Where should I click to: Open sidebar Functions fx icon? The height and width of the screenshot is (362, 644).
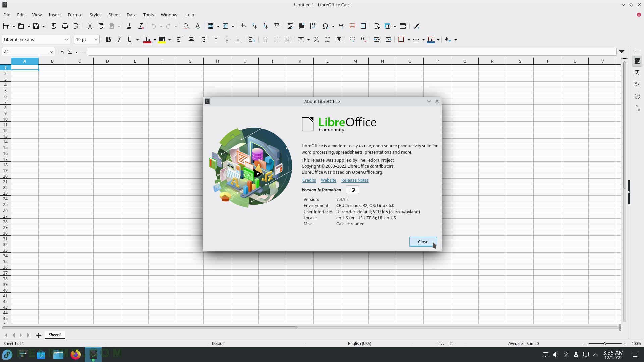coord(637,108)
